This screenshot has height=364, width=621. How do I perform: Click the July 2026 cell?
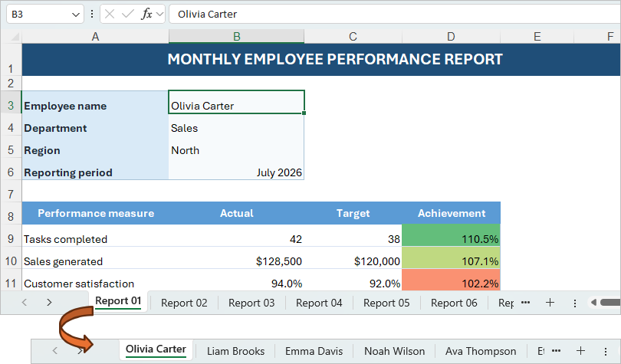(236, 169)
